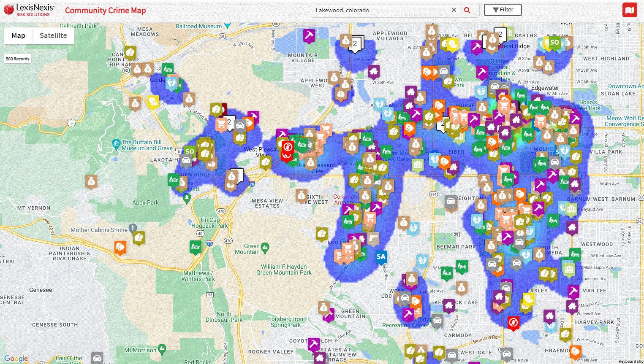Open purple house marker at Barnum West
This screenshot has height=364, width=644.
pyautogui.click(x=574, y=185)
